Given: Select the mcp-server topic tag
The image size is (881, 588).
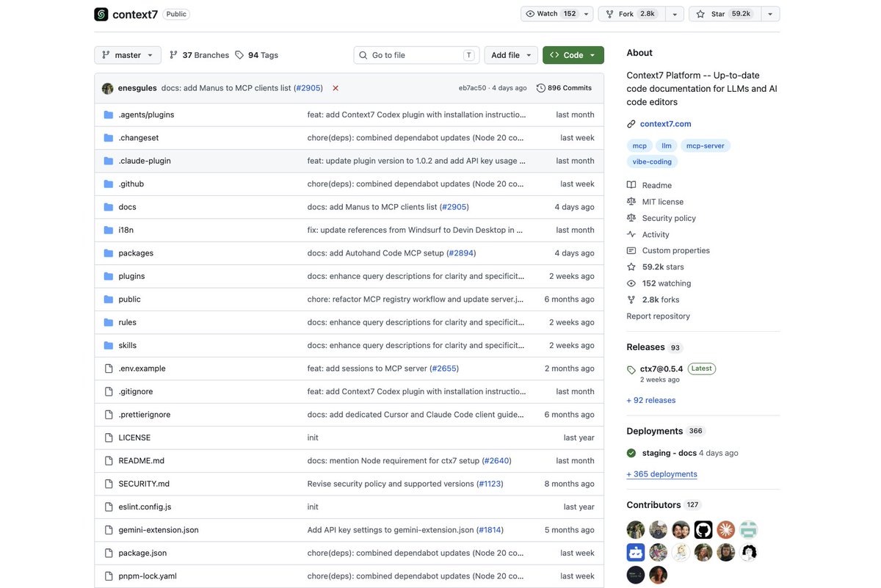Looking at the screenshot, I should [x=706, y=145].
